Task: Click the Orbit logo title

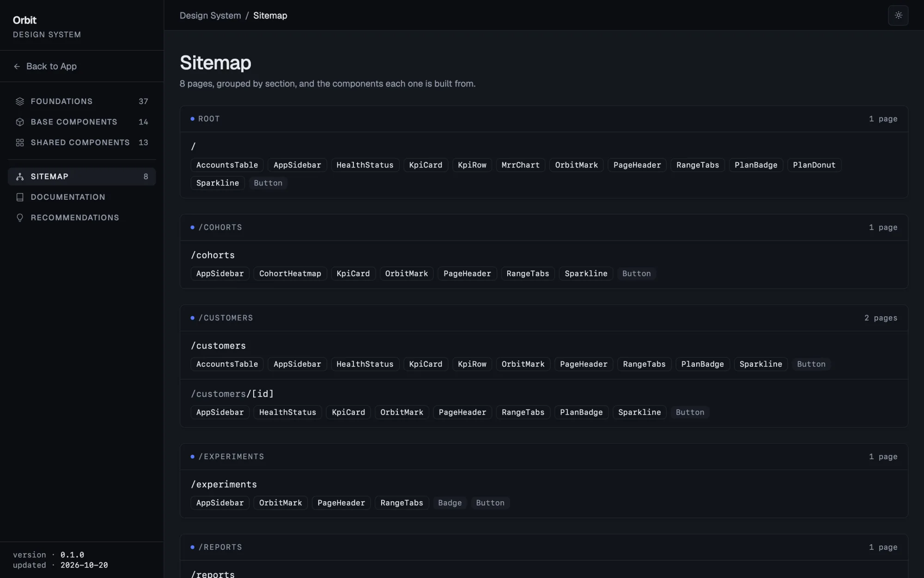Action: coord(24,20)
